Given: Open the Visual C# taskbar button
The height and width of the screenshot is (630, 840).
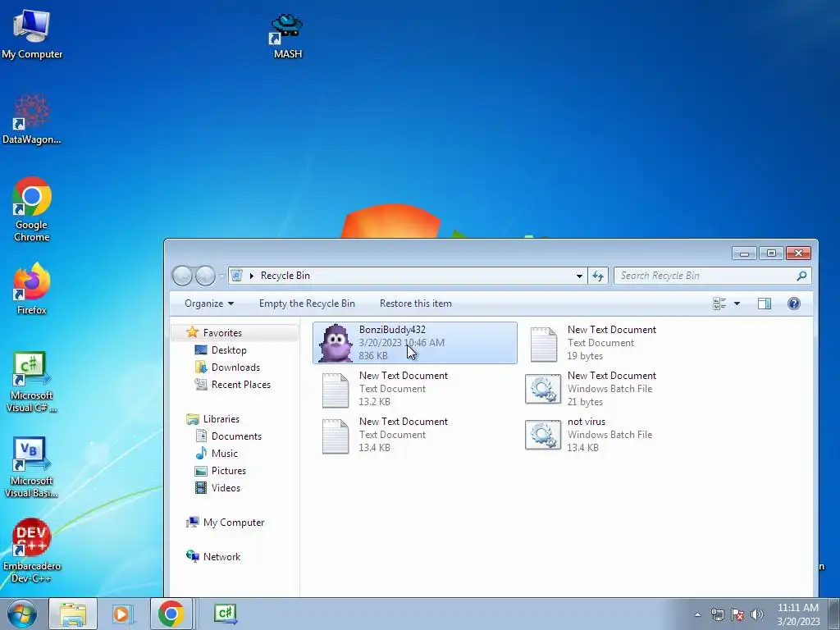Looking at the screenshot, I should pyautogui.click(x=226, y=614).
